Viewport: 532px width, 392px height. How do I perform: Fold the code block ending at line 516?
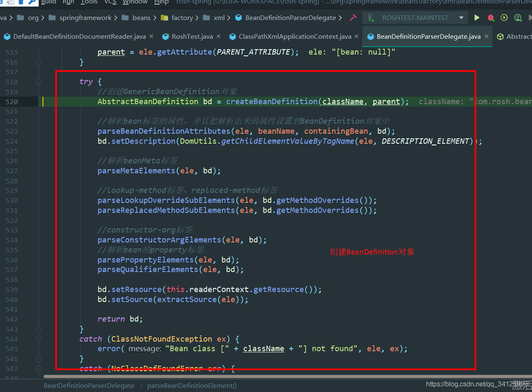pos(39,62)
